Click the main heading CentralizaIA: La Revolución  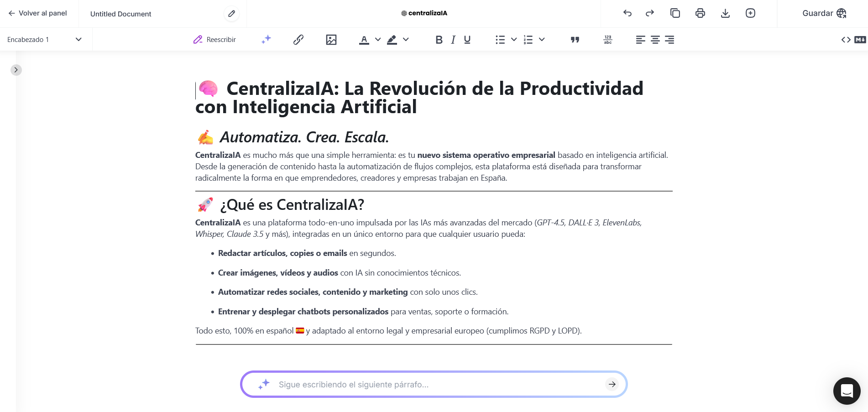419,98
